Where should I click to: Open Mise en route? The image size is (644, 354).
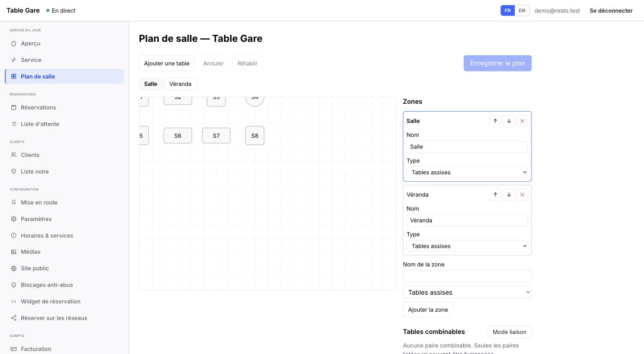coord(64,203)
